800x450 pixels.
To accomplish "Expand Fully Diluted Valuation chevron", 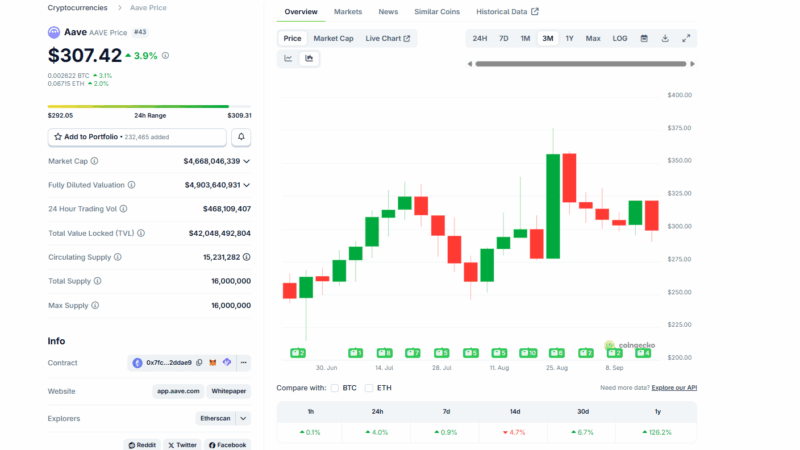I will pos(246,185).
